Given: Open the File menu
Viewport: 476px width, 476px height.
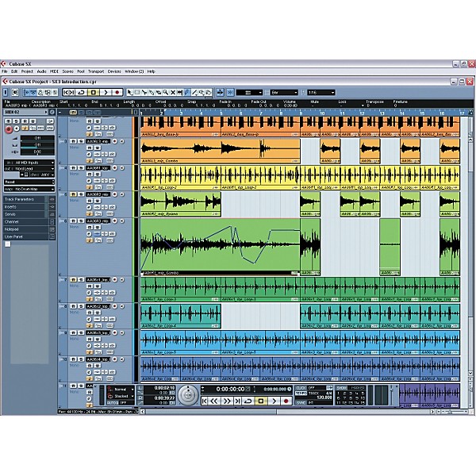Looking at the screenshot, I should coord(5,71).
